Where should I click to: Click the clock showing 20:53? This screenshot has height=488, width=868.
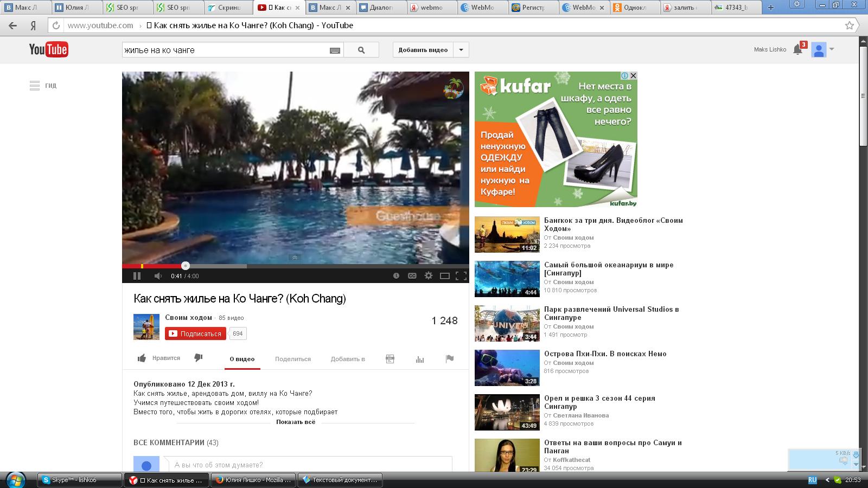click(x=853, y=480)
